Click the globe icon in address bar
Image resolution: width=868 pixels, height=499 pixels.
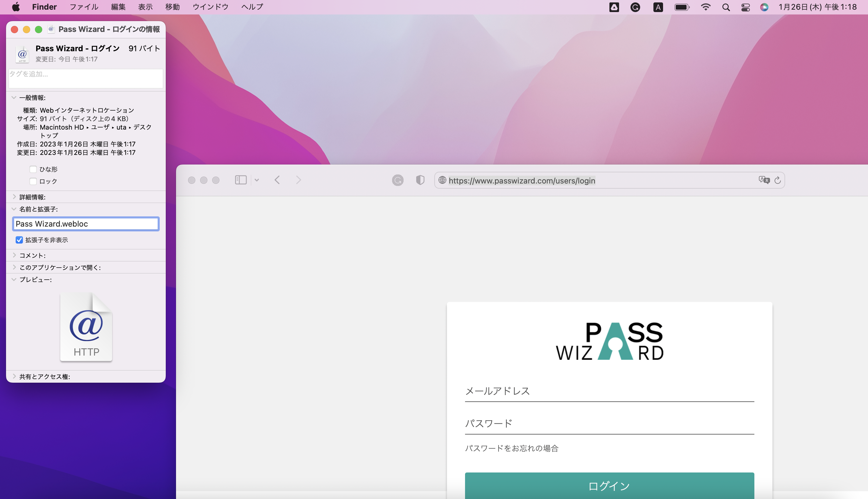442,180
